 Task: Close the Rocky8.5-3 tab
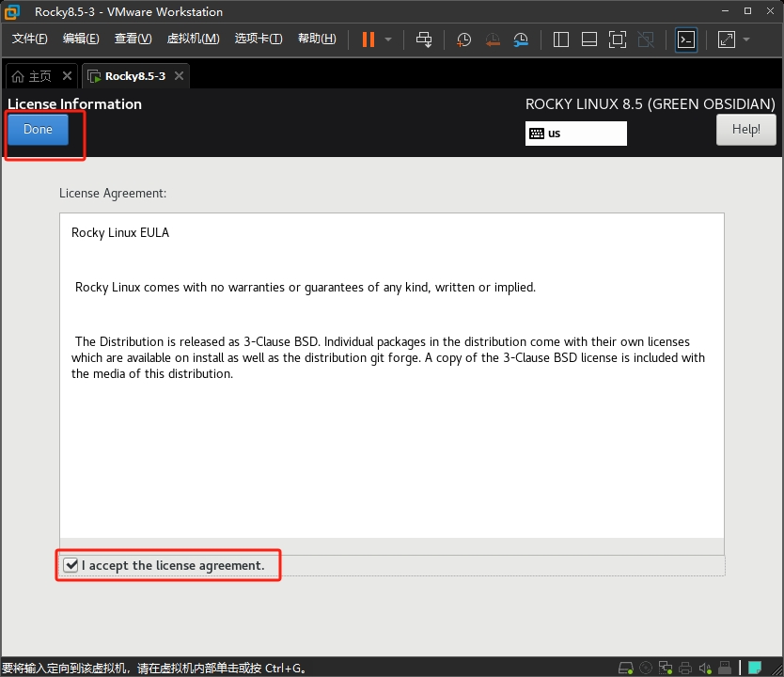tap(179, 76)
